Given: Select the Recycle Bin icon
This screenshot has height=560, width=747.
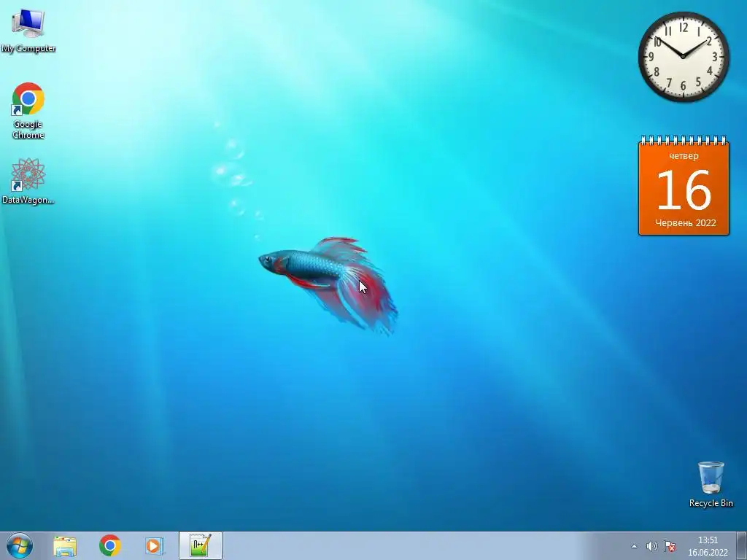Looking at the screenshot, I should coord(711,484).
